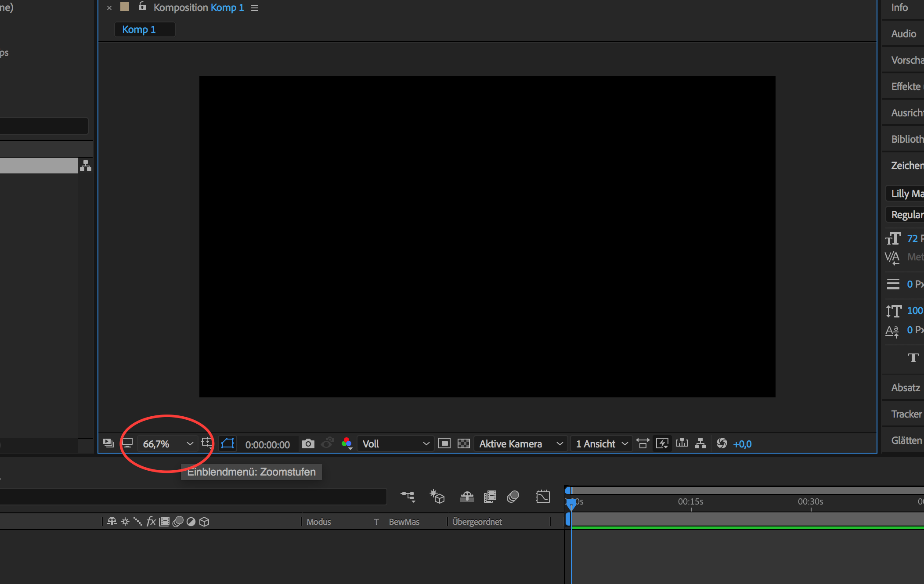
Task: Take a snapshot with the camera icon
Action: 308,443
